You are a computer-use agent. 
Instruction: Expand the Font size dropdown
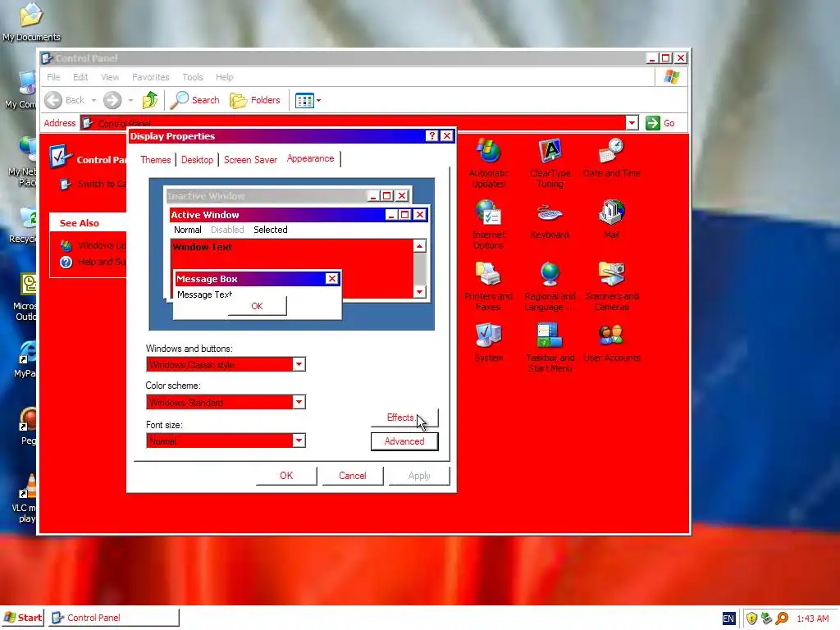point(299,441)
